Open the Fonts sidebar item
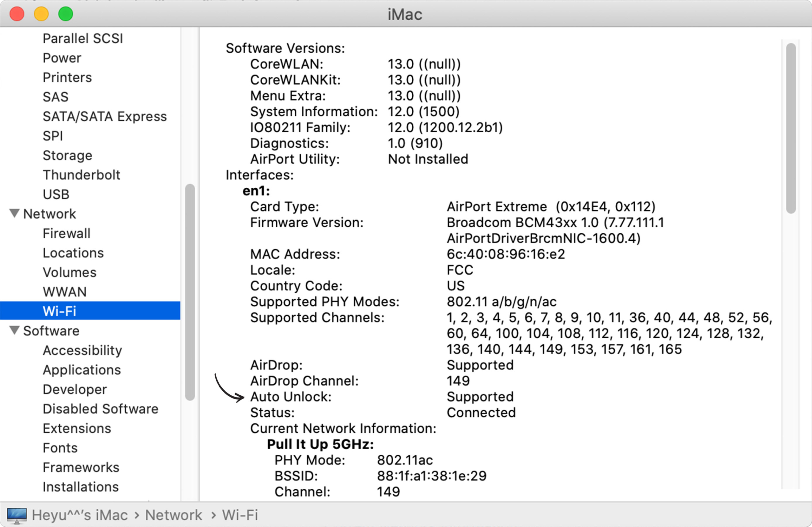This screenshot has height=527, width=812. tap(60, 447)
